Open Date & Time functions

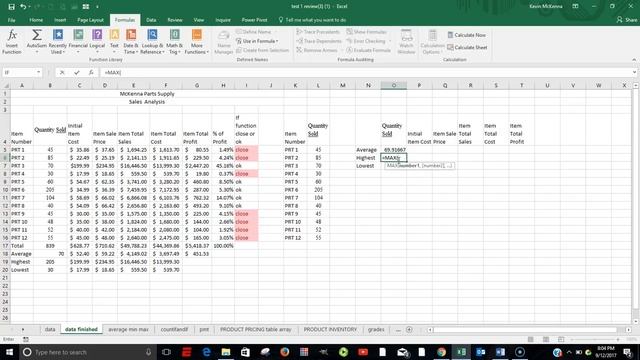pos(131,42)
